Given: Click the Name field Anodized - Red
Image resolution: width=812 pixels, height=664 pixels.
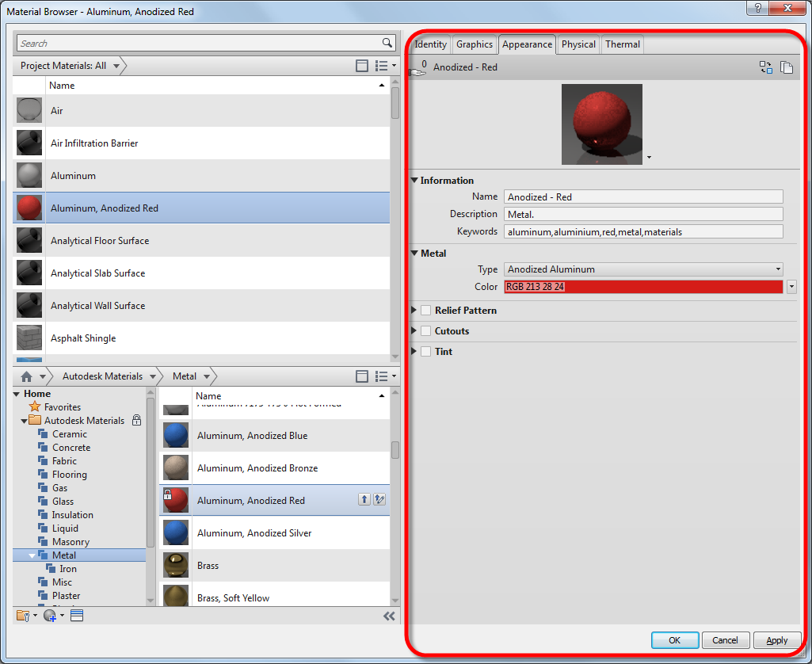Looking at the screenshot, I should click(643, 197).
